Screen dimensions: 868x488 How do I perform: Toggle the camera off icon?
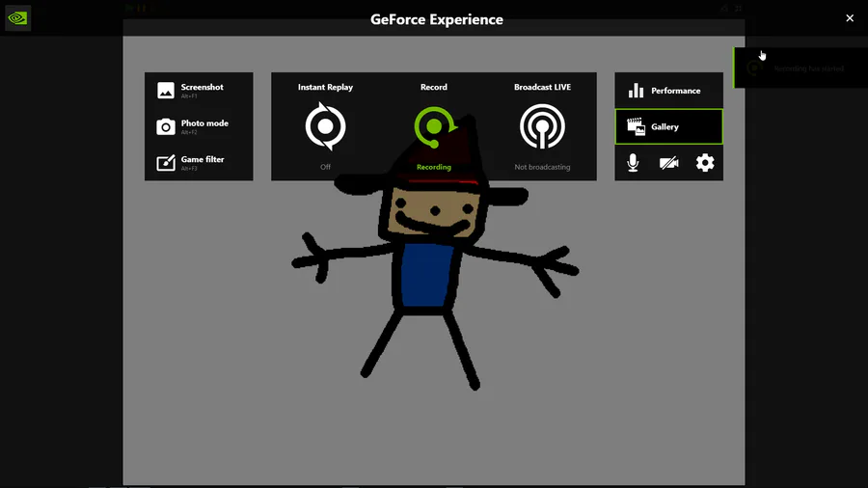(668, 163)
